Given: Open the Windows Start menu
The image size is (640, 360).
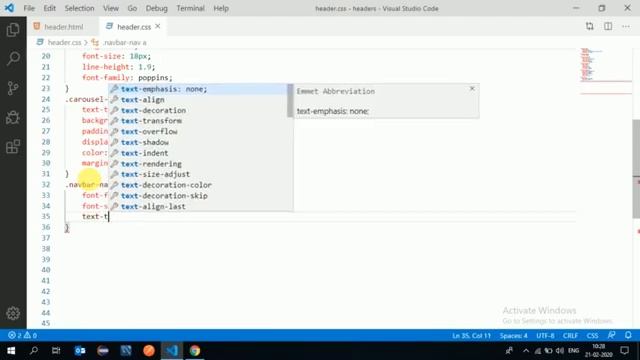Looking at the screenshot, I should [x=11, y=351].
